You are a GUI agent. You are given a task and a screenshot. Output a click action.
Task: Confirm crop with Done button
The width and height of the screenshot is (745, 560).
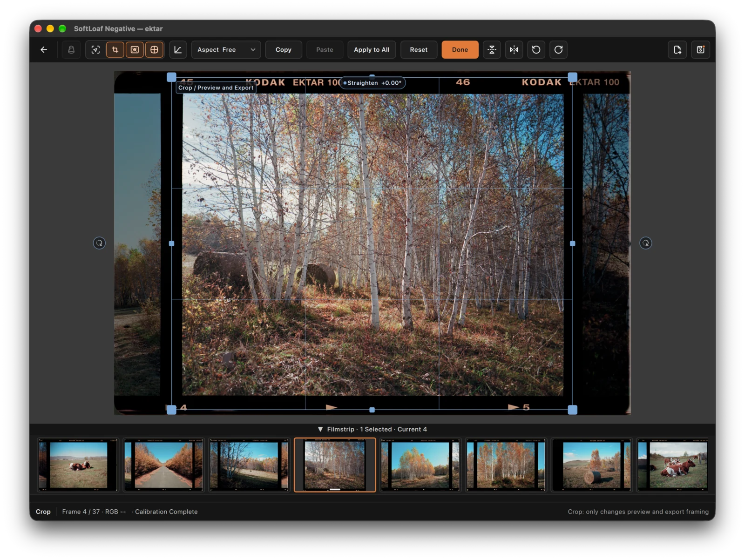tap(460, 50)
